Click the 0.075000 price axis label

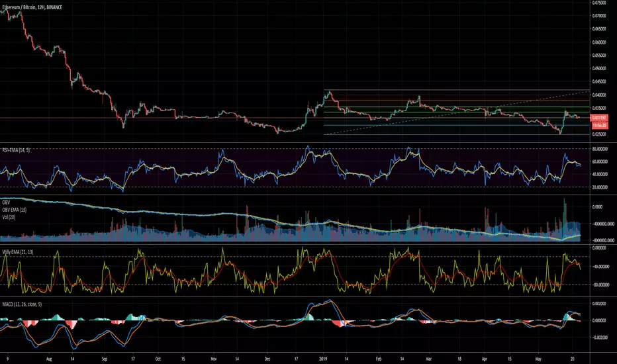(598, 3)
